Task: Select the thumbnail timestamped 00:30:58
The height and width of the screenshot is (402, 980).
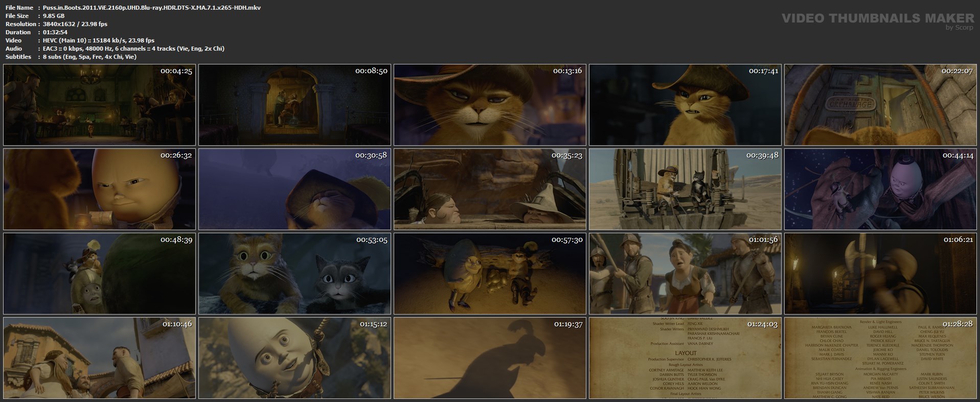Action: (x=294, y=189)
